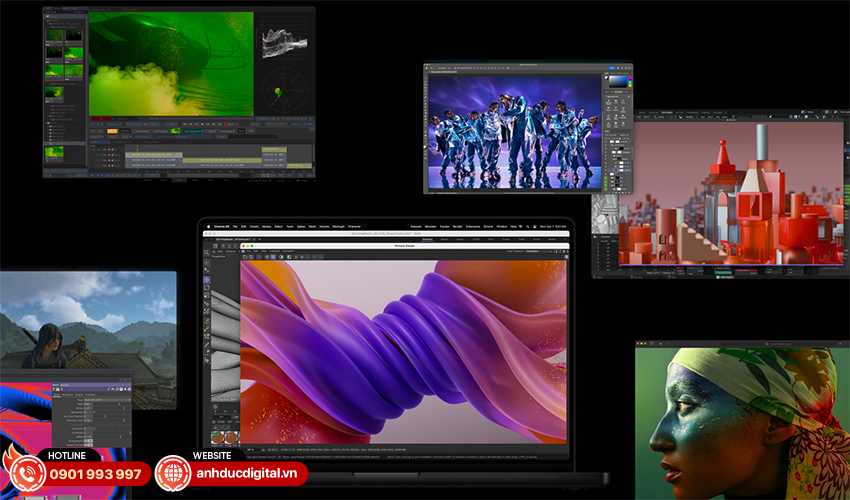Toggle the first track's enable button in the grading timeline
The height and width of the screenshot is (500, 850).
pyautogui.click(x=99, y=147)
